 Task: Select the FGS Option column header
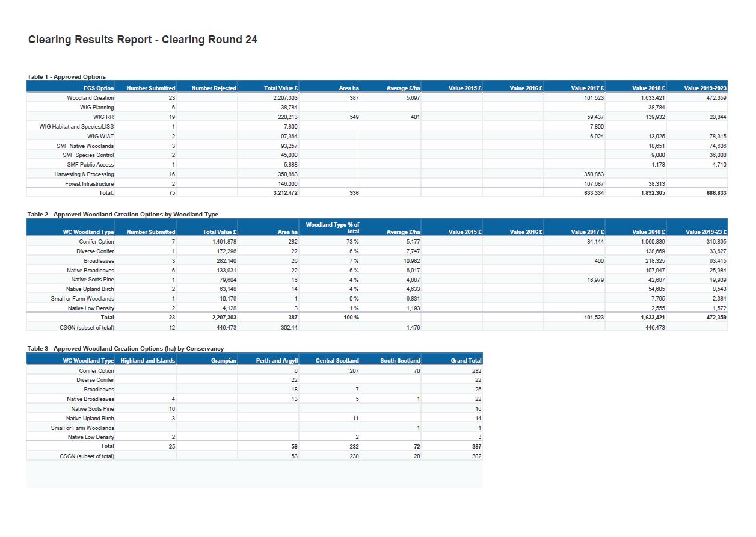pos(99,88)
